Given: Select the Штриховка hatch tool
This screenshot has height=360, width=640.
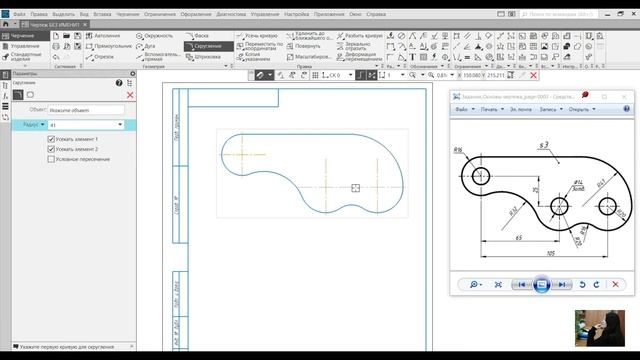Looking at the screenshot, I should click(203, 57).
